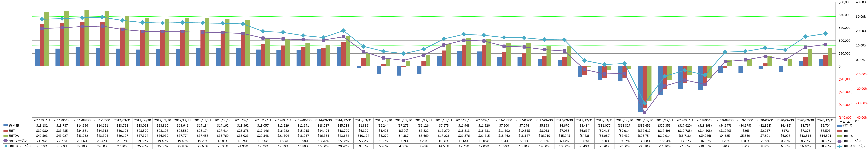Click the -0.29% EBIT margin cell
The height and width of the screenshot is (149, 868).
tap(404, 141)
